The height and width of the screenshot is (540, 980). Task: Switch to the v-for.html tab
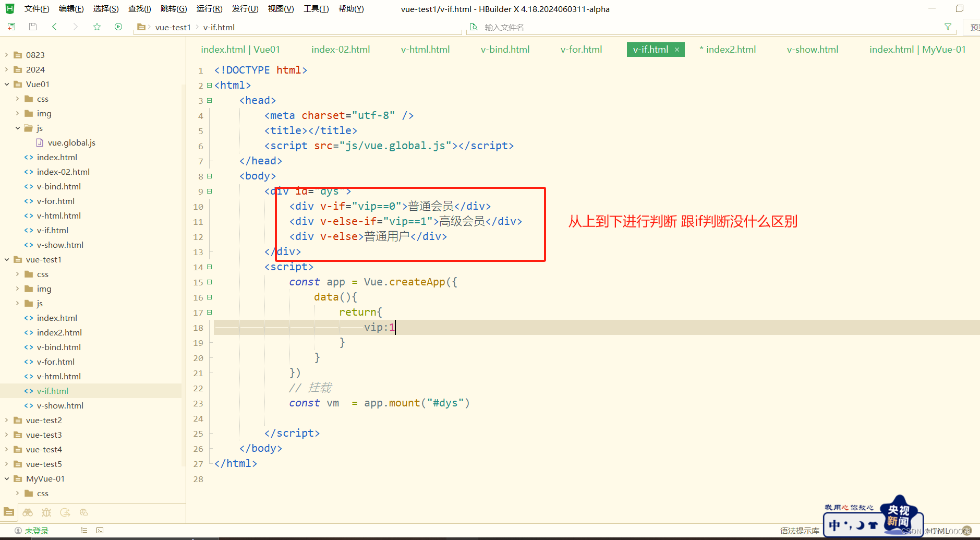[x=581, y=50]
